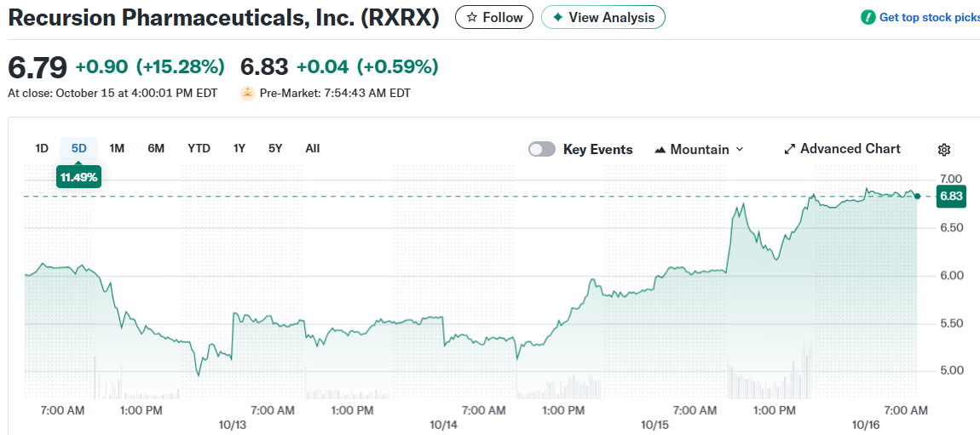This screenshot has width=980, height=435.
Task: Open chart settings gear icon
Action: click(944, 150)
